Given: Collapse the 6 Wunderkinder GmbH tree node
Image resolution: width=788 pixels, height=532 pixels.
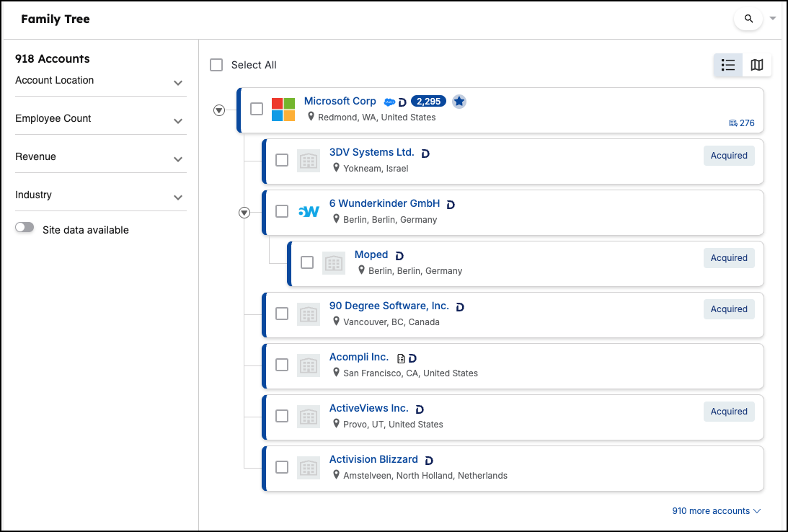Looking at the screenshot, I should click(244, 213).
